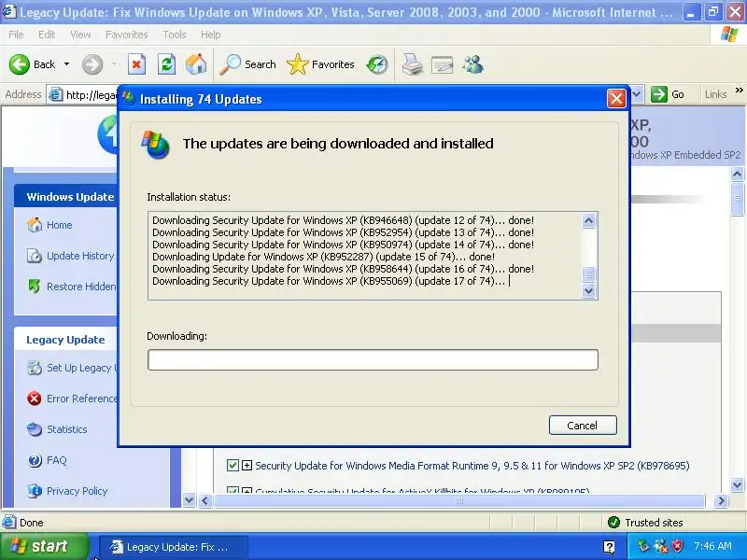This screenshot has width=747, height=560.
Task: Click the Safely Remove Hardware tray icon
Action: [643, 546]
